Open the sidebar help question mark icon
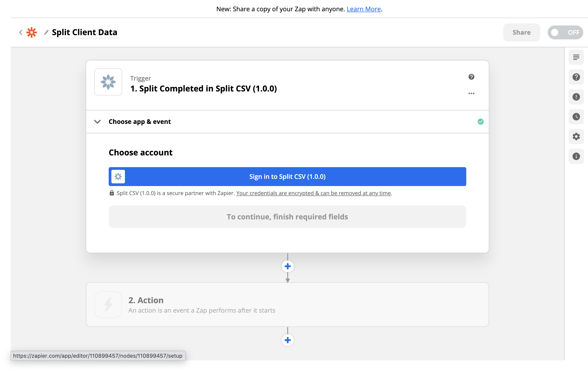This screenshot has height=373, width=588. pos(576,77)
